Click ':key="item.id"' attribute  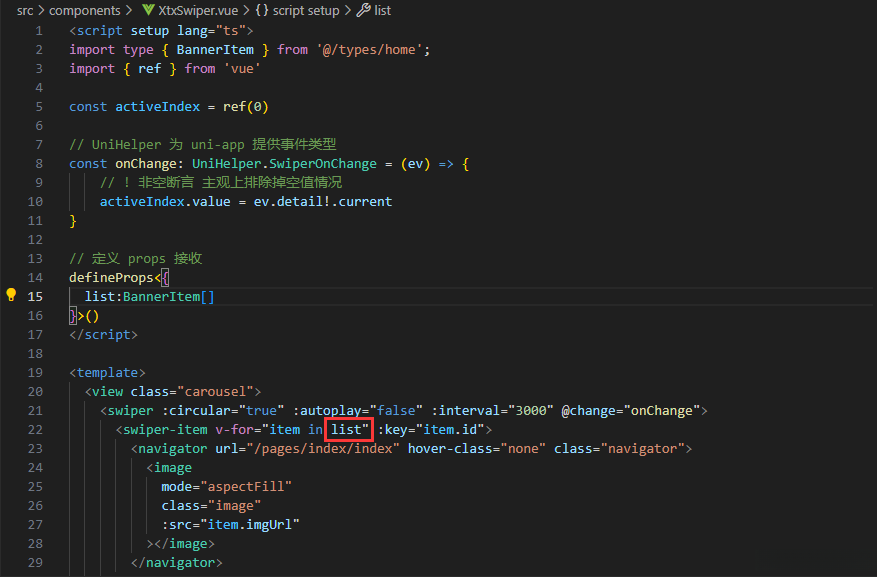[431, 430]
